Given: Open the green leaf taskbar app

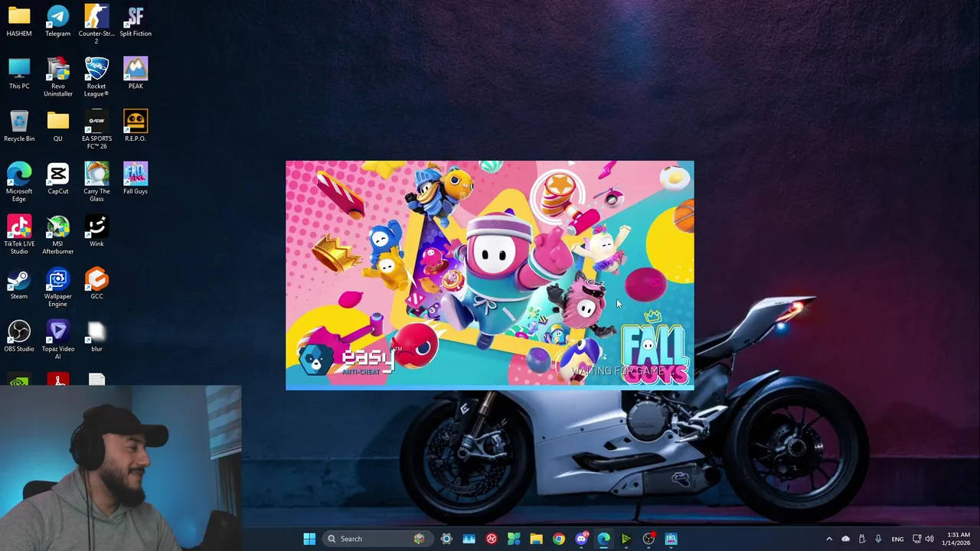Looking at the screenshot, I should click(514, 539).
